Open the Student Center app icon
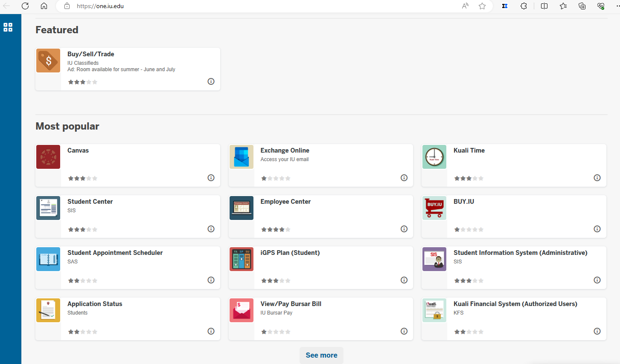620x364 pixels. [x=48, y=208]
